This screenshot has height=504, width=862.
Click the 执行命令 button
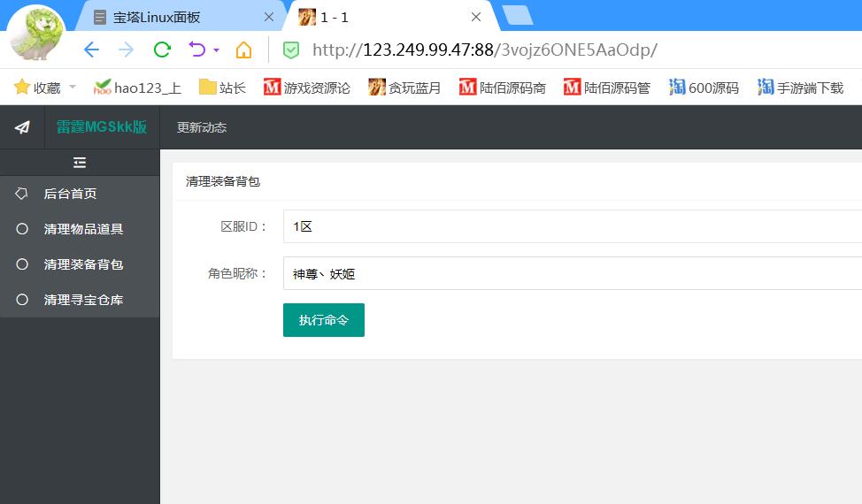[x=324, y=320]
